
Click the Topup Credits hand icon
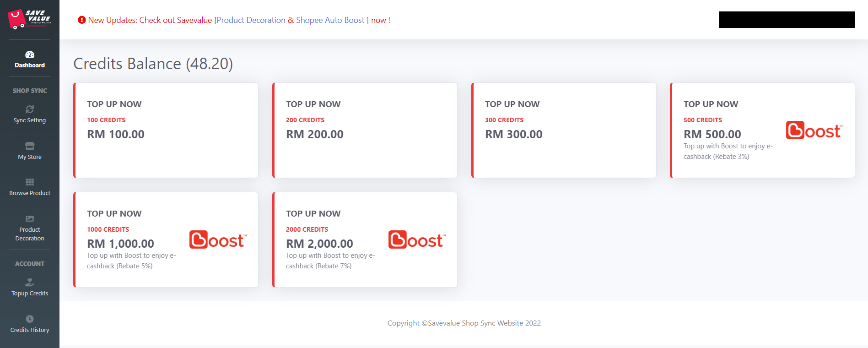[x=30, y=283]
